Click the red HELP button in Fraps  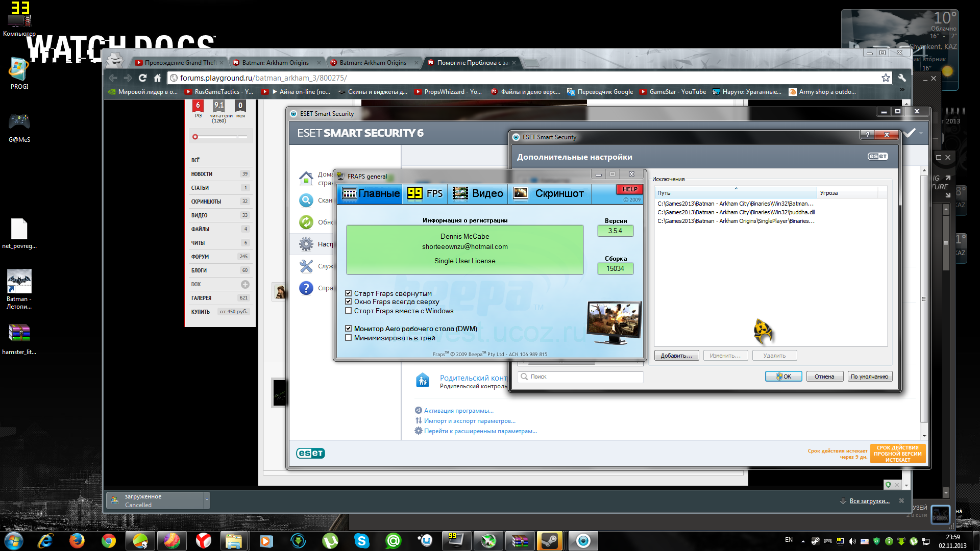[x=629, y=189]
